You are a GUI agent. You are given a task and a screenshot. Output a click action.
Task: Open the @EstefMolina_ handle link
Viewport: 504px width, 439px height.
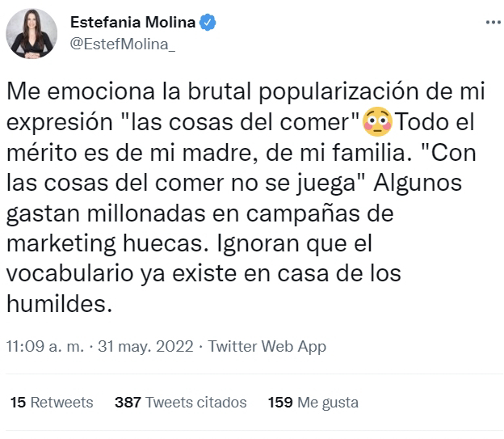[x=123, y=44]
